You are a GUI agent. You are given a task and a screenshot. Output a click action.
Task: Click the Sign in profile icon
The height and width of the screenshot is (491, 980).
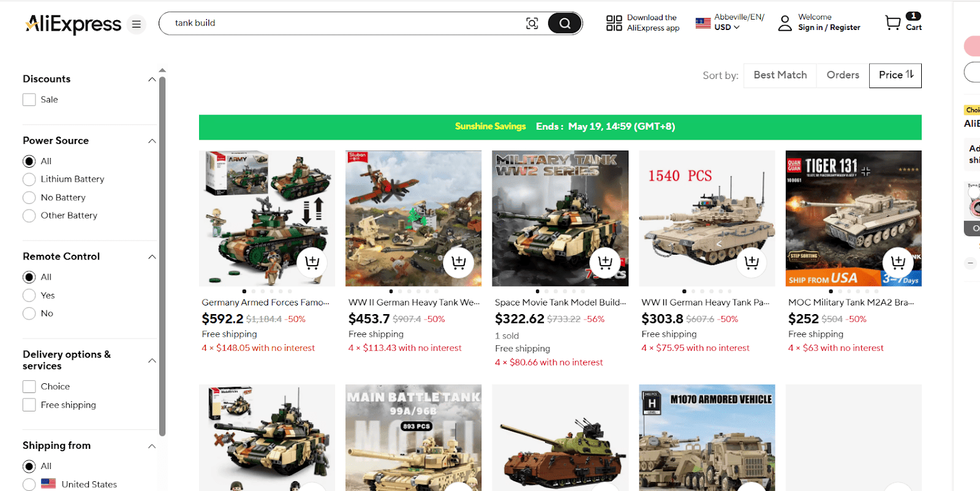tap(785, 23)
